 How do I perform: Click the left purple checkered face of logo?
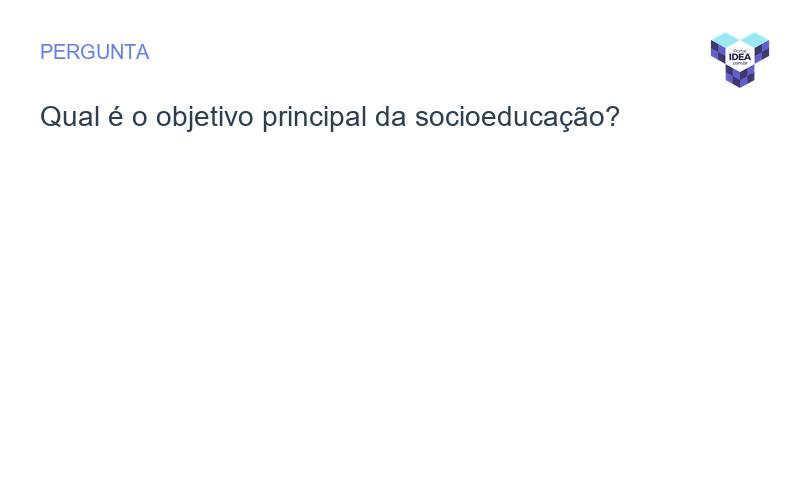717,51
